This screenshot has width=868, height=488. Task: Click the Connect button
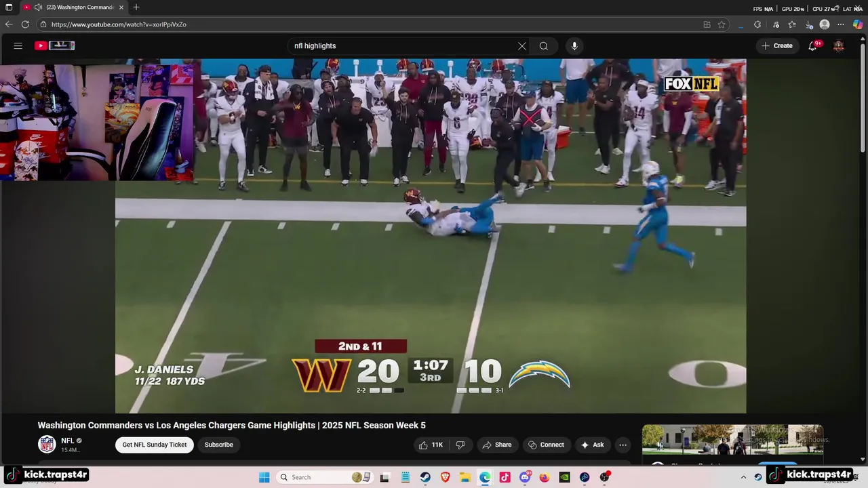coord(546,445)
